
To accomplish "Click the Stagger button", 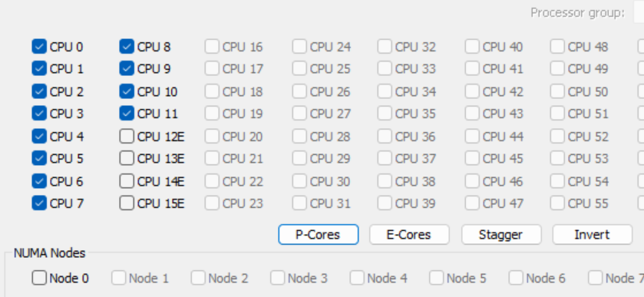I will point(501,235).
